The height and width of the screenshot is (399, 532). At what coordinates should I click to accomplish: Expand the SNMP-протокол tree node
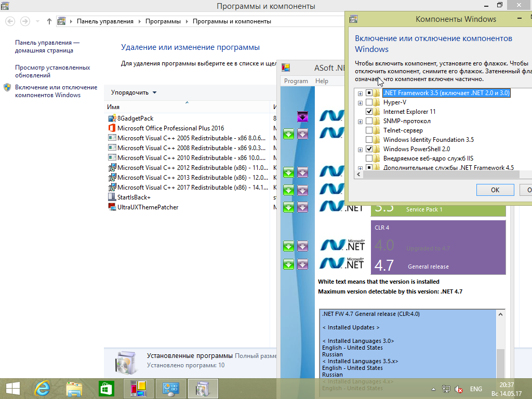360,122
